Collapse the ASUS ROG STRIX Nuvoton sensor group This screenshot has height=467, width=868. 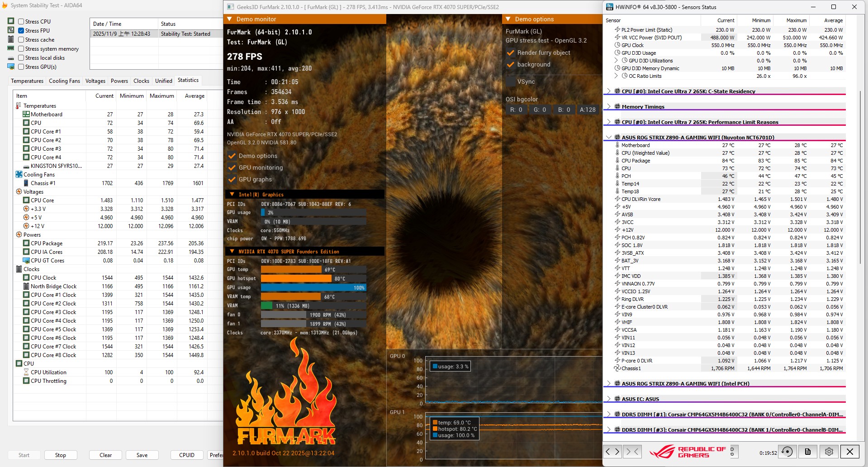(609, 138)
